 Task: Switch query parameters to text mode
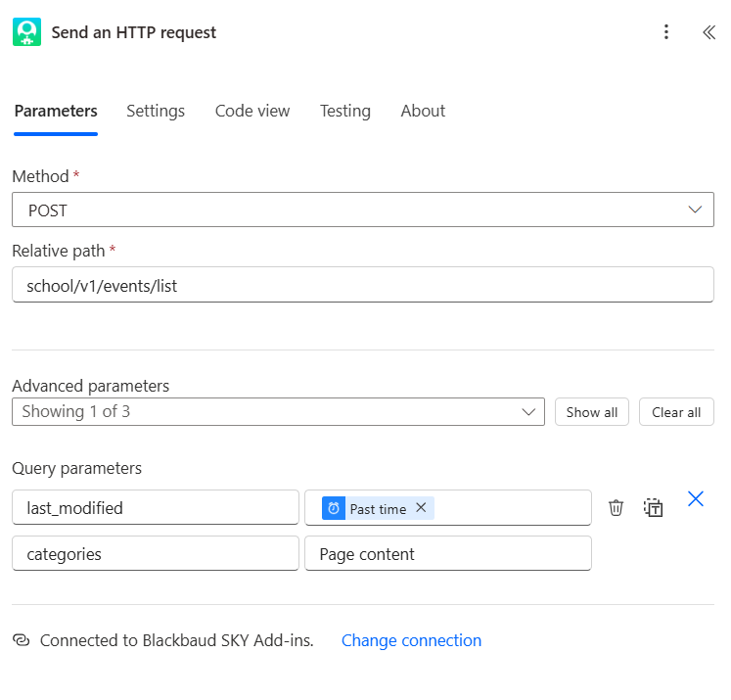654,507
